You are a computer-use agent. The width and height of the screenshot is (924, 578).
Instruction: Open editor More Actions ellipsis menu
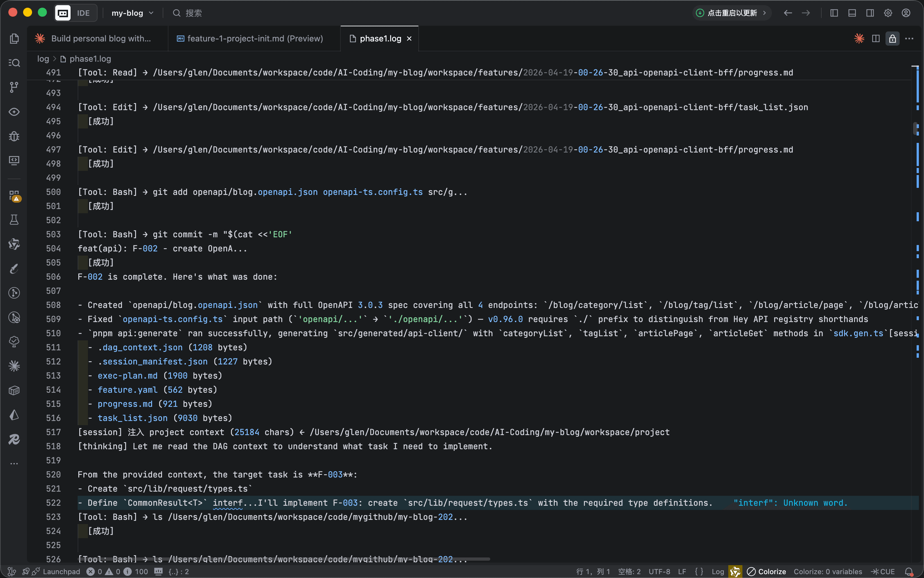click(x=909, y=39)
